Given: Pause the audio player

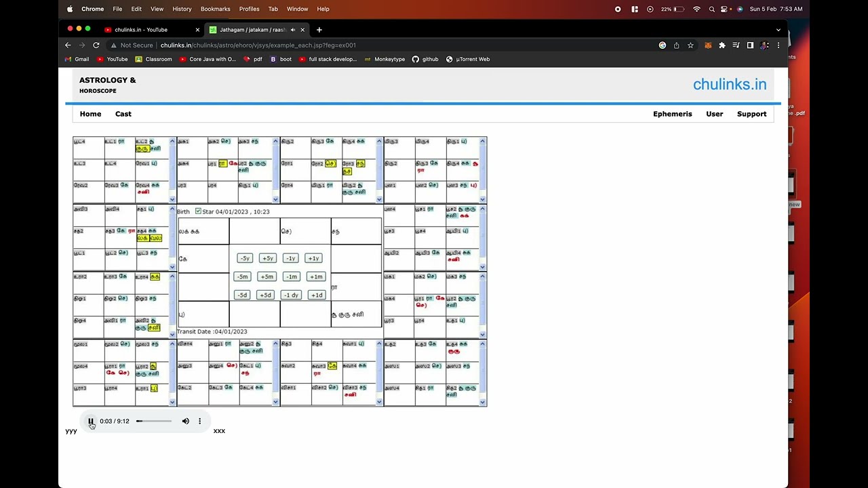Looking at the screenshot, I should click(x=91, y=422).
